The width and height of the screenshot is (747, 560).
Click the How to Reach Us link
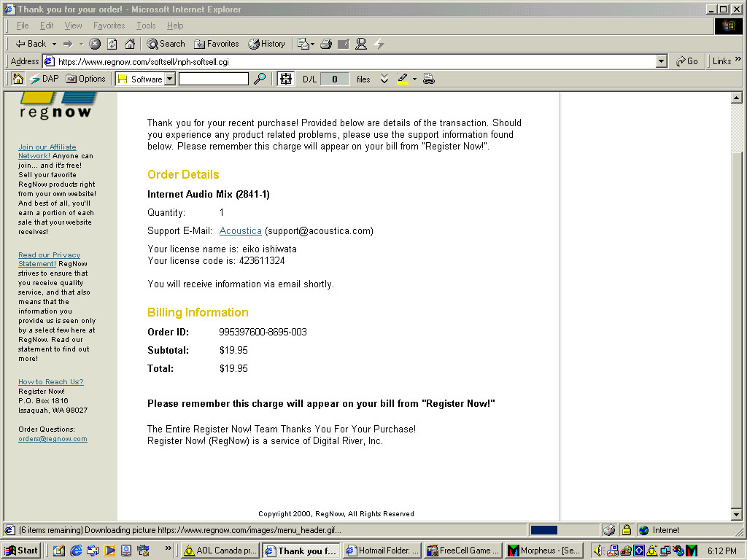(x=51, y=382)
